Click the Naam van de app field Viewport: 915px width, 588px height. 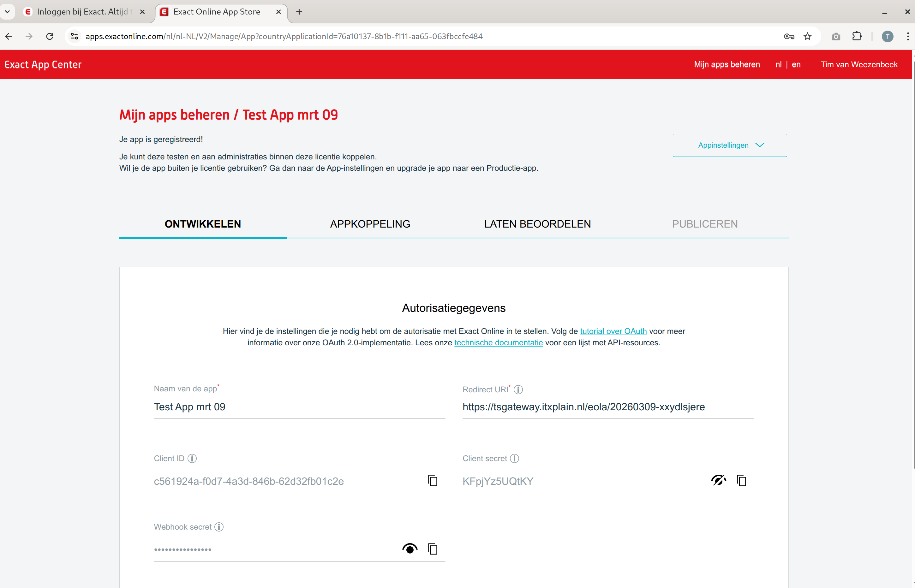click(x=299, y=407)
